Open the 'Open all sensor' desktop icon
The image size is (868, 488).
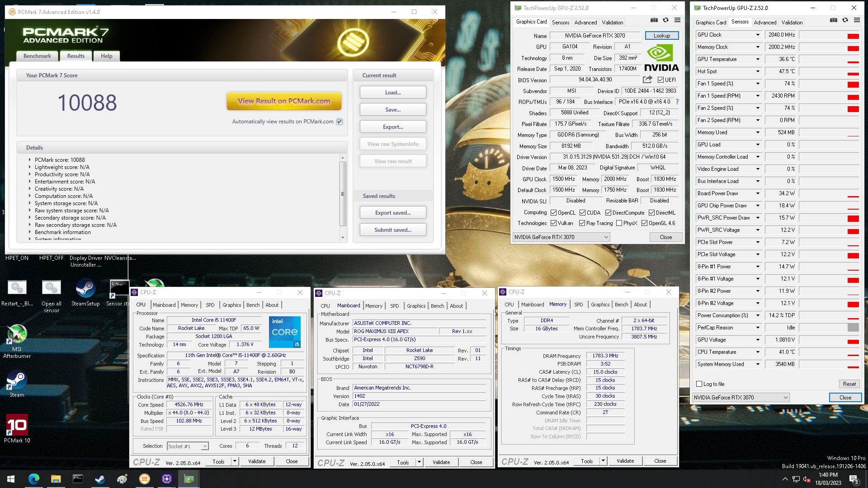[x=51, y=296]
